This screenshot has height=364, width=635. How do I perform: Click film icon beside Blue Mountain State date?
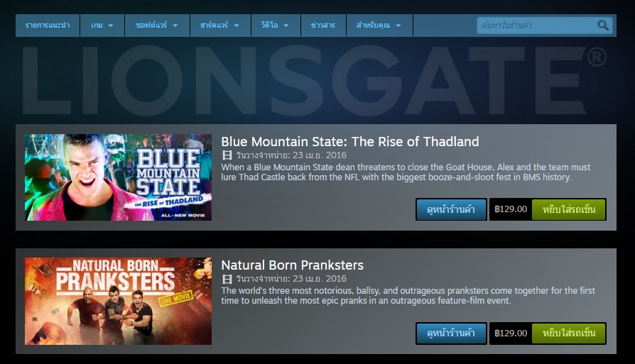coord(227,155)
